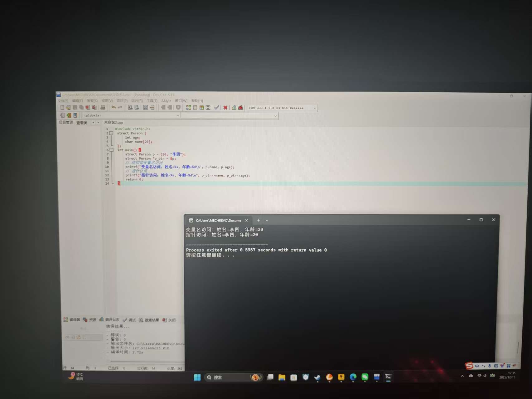
Task: Click the Dev-C++ taskbar icon
Action: click(x=376, y=377)
